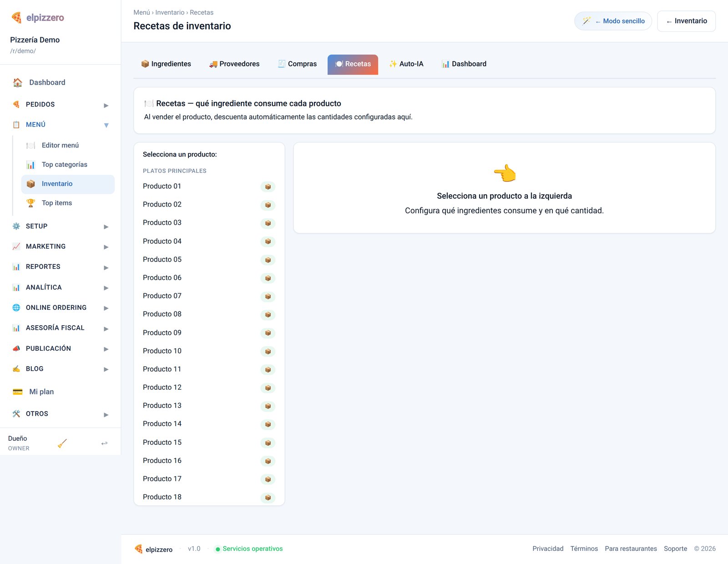Expand the SETUP sidebar section
The image size is (728, 564).
coord(61,226)
